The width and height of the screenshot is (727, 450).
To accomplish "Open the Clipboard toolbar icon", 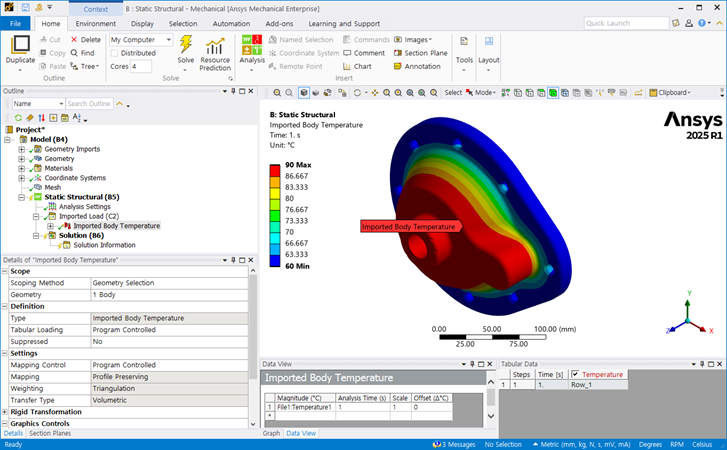I will 653,93.
